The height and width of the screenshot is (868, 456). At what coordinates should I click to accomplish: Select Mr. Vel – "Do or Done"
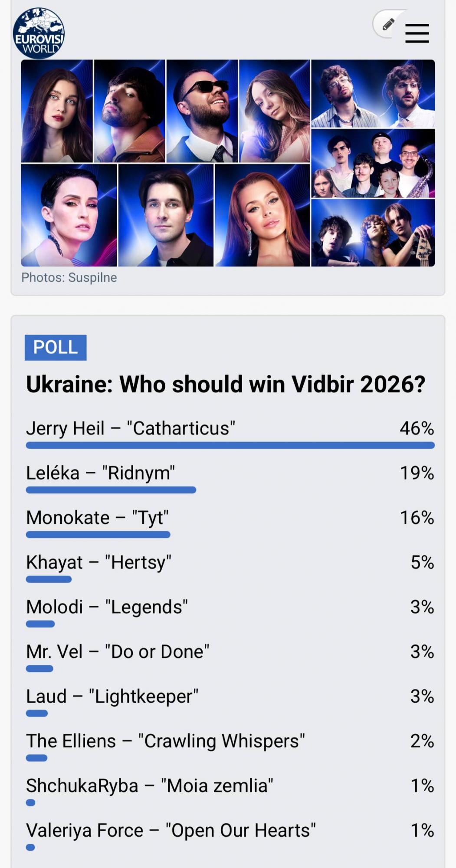(118, 651)
